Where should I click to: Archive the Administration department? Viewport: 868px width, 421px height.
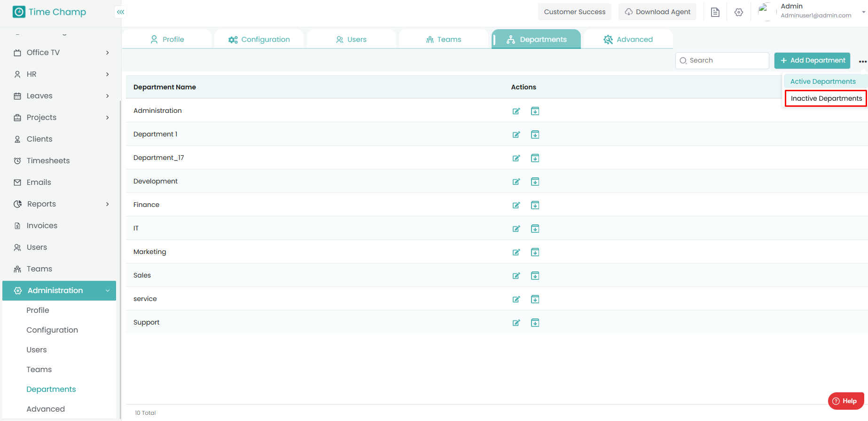coord(535,111)
